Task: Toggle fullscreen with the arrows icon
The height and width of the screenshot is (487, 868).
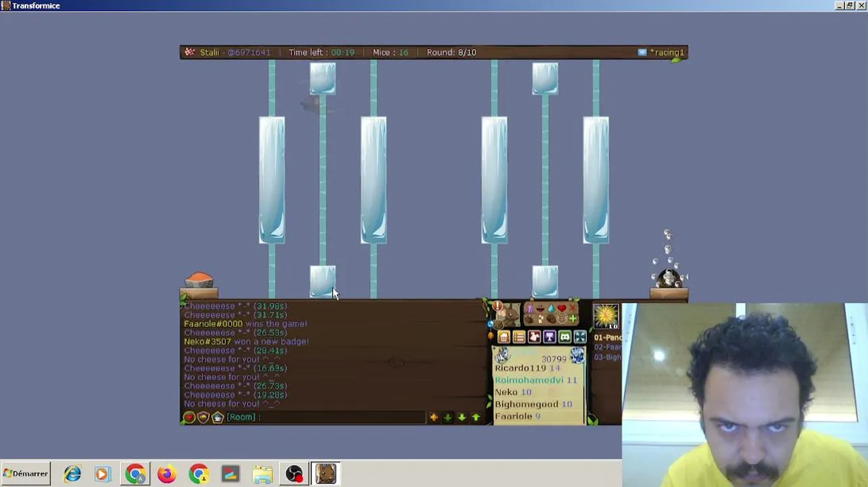Action: pyautogui.click(x=580, y=337)
